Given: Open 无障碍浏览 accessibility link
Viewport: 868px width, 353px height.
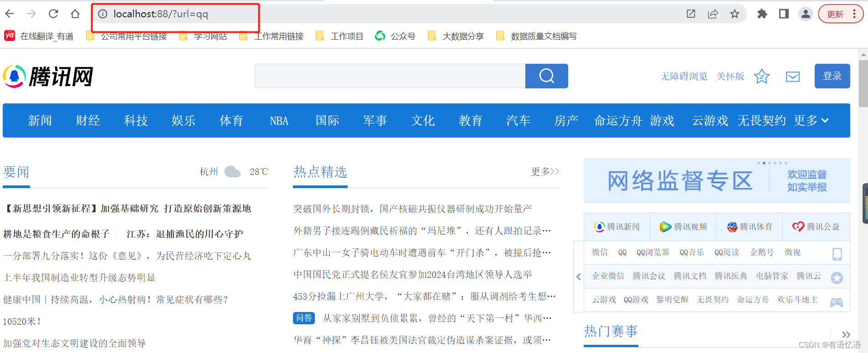Looking at the screenshot, I should 684,76.
